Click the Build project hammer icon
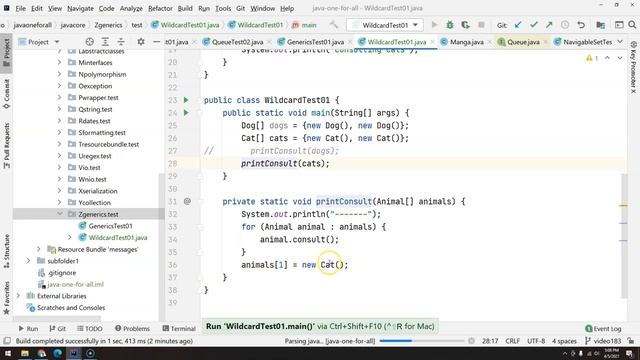The image size is (640, 360). pos(334,25)
